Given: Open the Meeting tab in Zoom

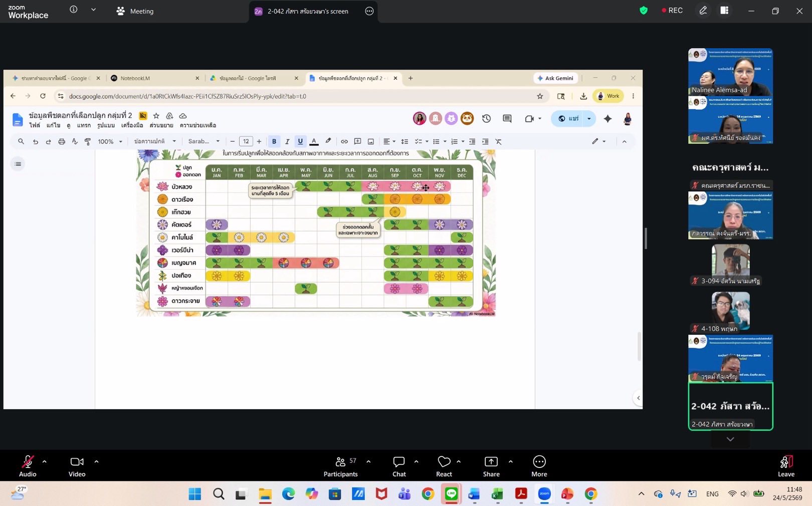Looking at the screenshot, I should pos(135,11).
